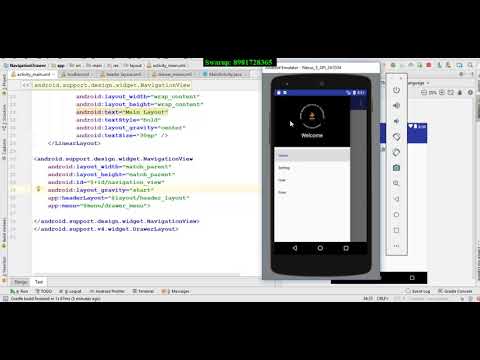This screenshot has height=360, width=480.
Task: Switch to the activity_main.xml editor tab
Action: coord(33,74)
